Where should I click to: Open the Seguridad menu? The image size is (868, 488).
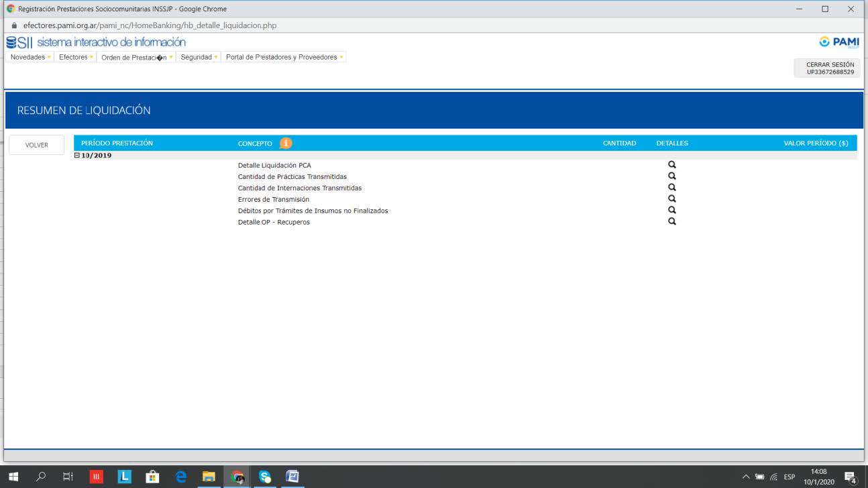199,57
